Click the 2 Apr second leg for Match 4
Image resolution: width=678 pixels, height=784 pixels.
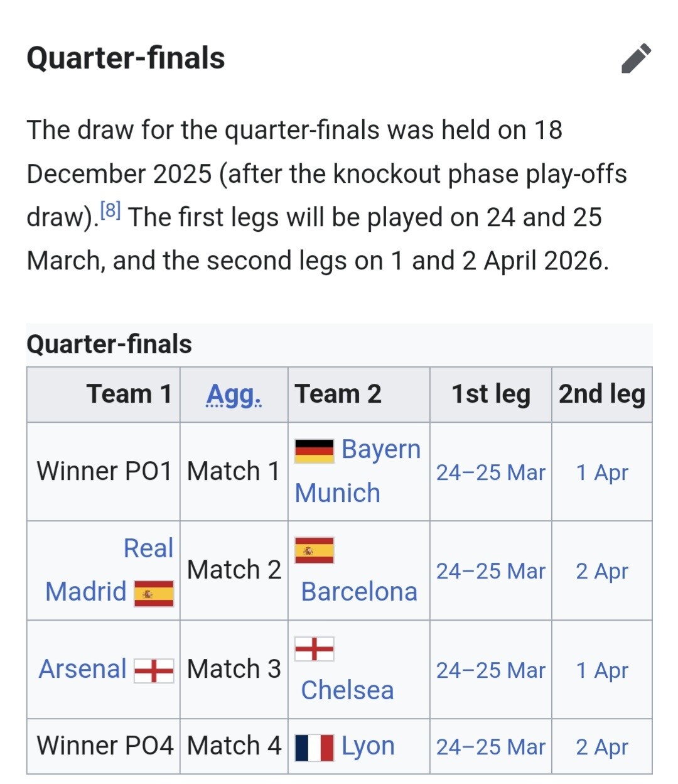601,747
